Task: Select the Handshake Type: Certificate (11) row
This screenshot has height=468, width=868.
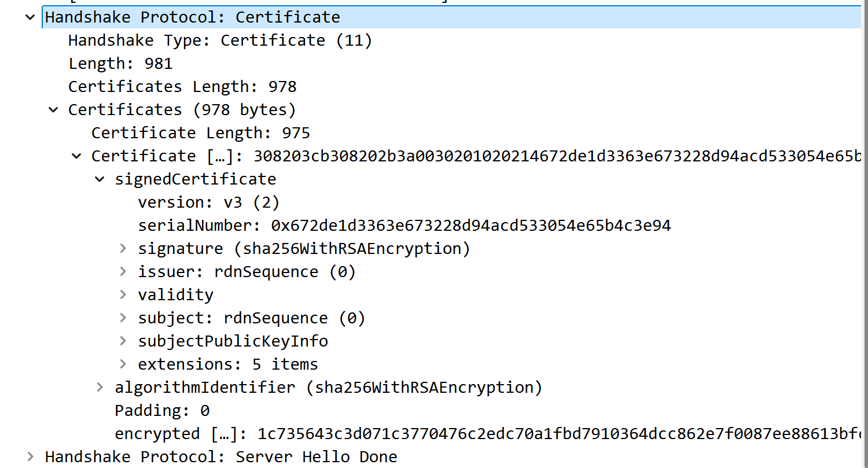Action: (220, 40)
